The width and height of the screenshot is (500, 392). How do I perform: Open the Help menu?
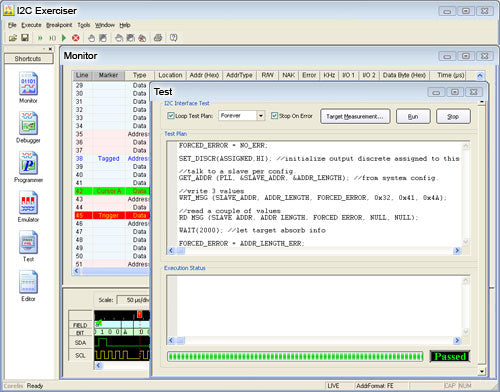point(125,25)
